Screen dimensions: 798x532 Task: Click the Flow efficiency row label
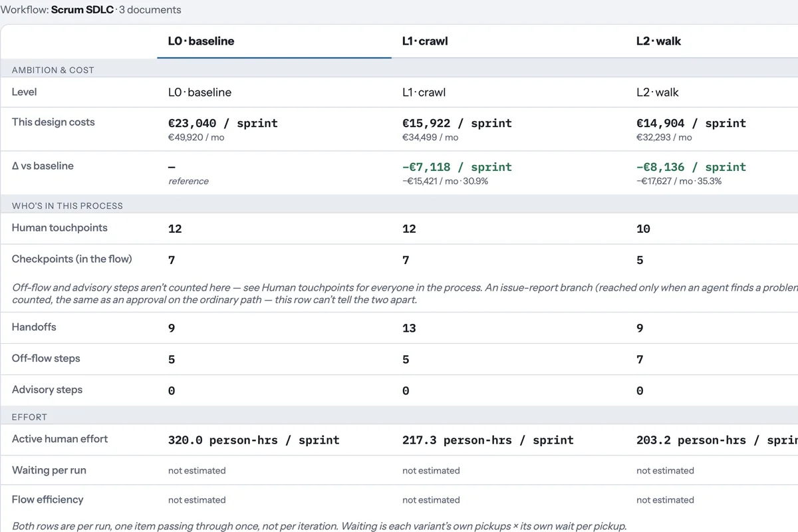48,499
